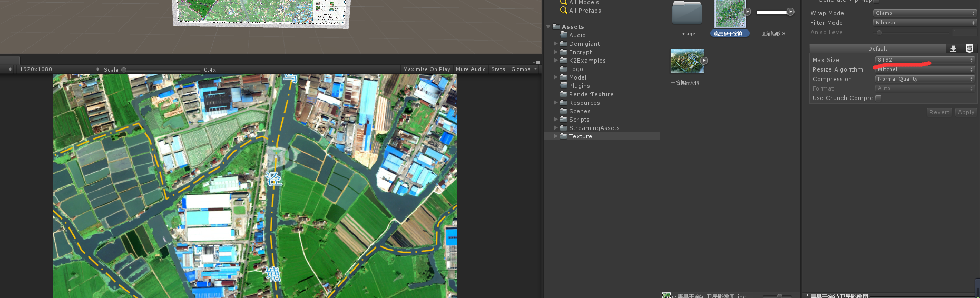This screenshot has height=298, width=980.
Task: Open the Plugins folder
Action: [x=579, y=86]
